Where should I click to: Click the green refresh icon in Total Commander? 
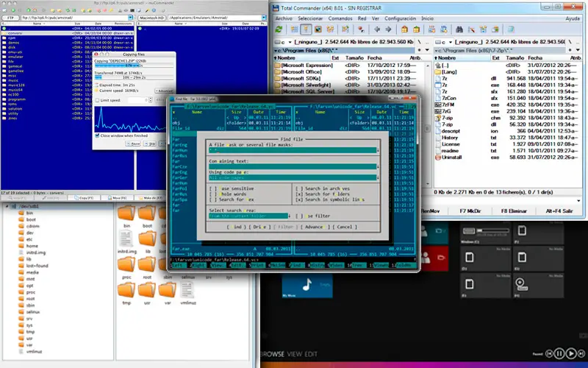(280, 29)
